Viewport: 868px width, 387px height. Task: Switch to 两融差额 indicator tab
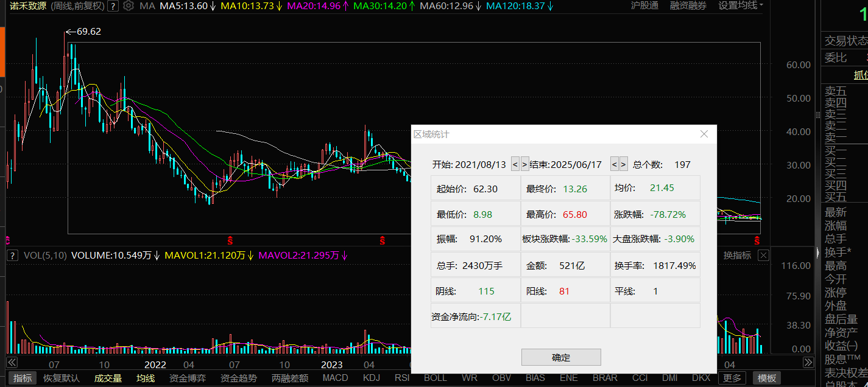(290, 378)
